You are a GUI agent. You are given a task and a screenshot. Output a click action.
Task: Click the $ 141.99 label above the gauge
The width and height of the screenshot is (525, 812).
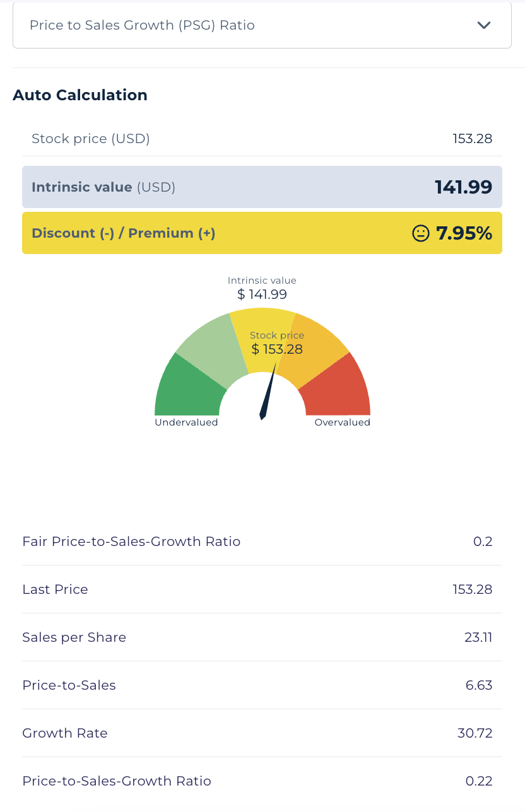click(x=262, y=294)
